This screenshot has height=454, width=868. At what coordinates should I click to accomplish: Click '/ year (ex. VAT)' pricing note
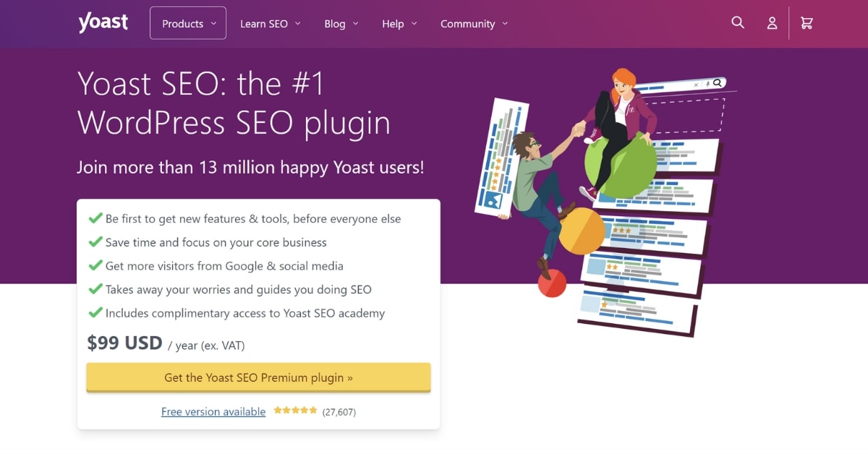tap(206, 346)
